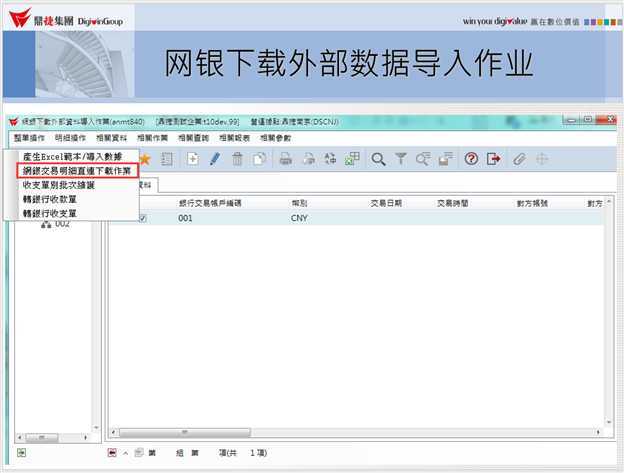The height and width of the screenshot is (473, 624).
Task: Open the 整單操作 menu
Action: (x=29, y=138)
